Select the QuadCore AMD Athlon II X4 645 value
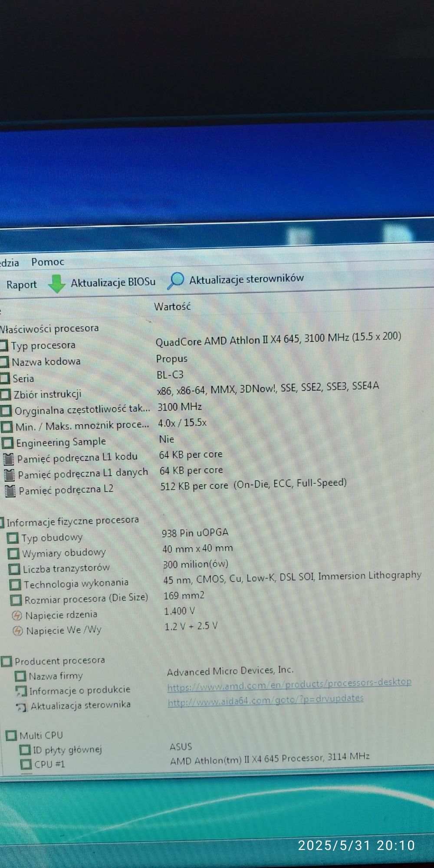 (278, 339)
